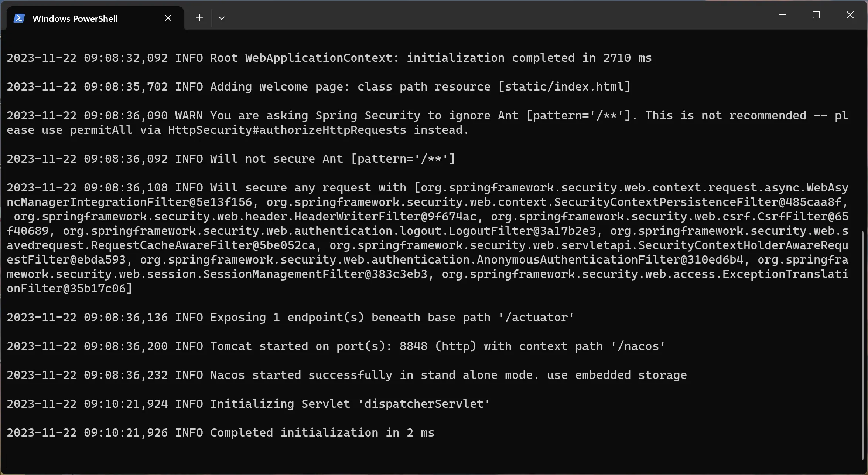This screenshot has height=475, width=868.
Task: Click the empty title bar area beside the tabs
Action: click(480, 17)
